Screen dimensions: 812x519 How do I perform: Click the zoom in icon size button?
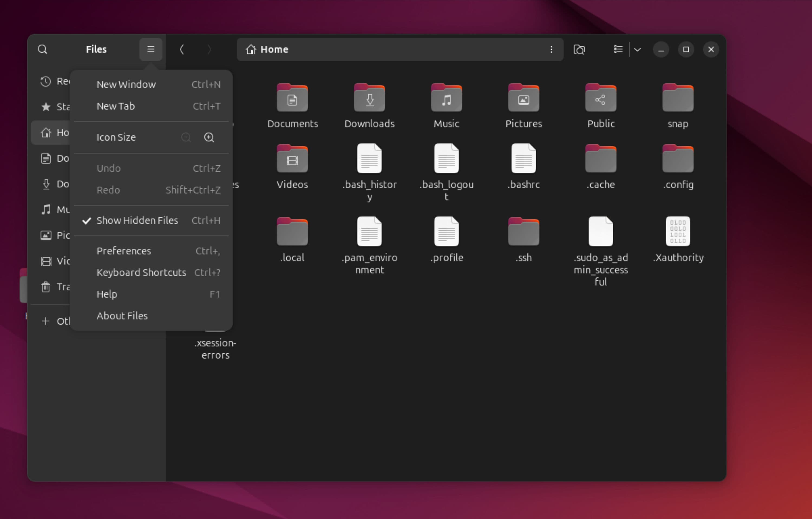pos(209,137)
